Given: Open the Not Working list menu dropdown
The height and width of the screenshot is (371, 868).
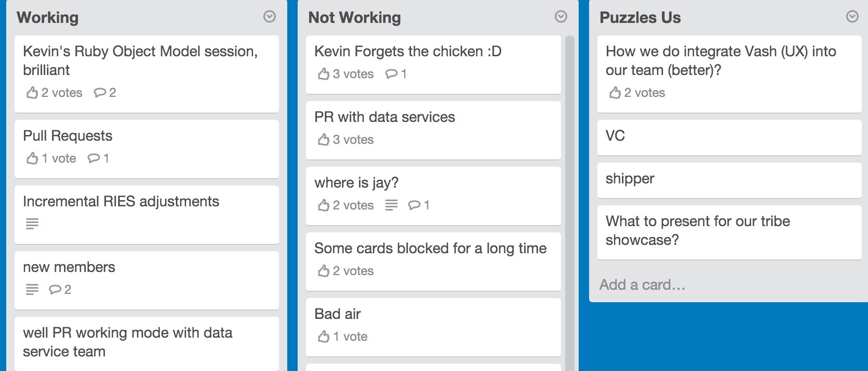Looking at the screenshot, I should (x=561, y=17).
